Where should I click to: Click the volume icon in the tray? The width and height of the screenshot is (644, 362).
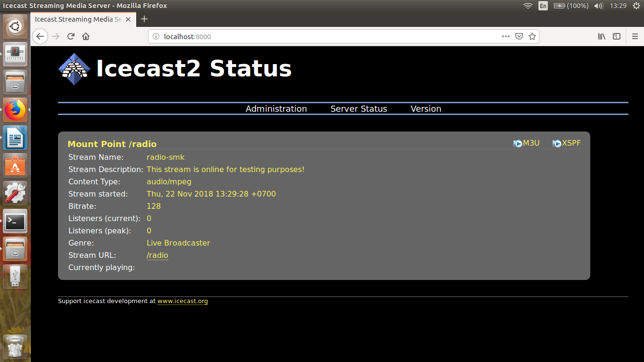[x=598, y=6]
